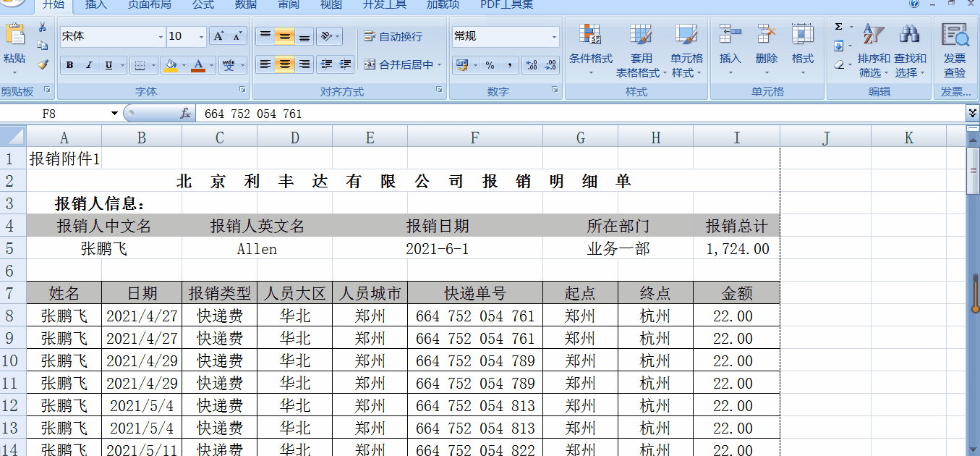Click the phonetic guide (wén 文) icon
The width and height of the screenshot is (980, 456).
tap(229, 65)
